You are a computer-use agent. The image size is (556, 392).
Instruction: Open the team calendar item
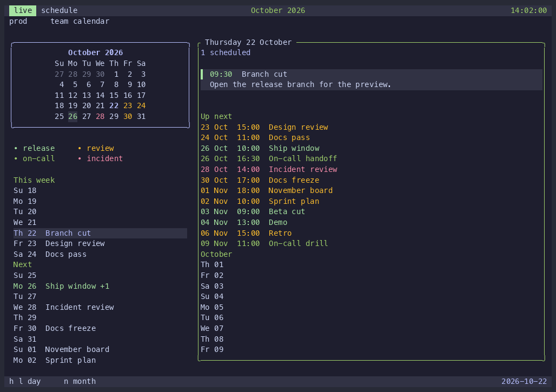tap(80, 21)
